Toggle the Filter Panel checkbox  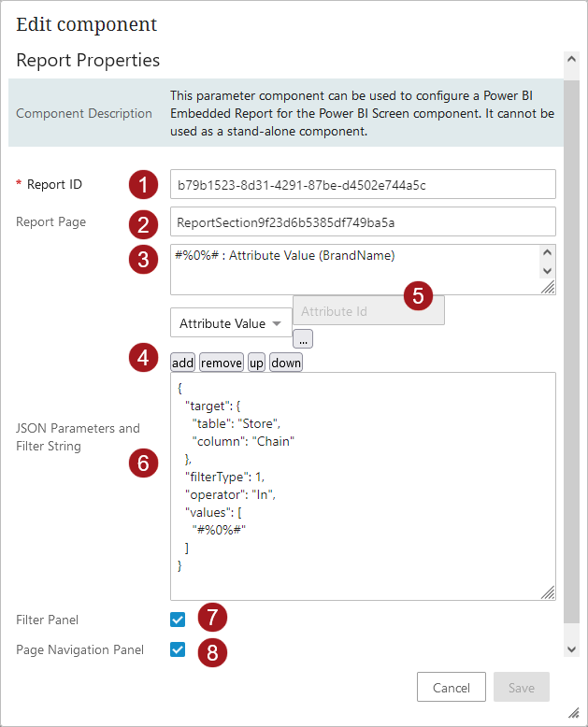[x=178, y=619]
